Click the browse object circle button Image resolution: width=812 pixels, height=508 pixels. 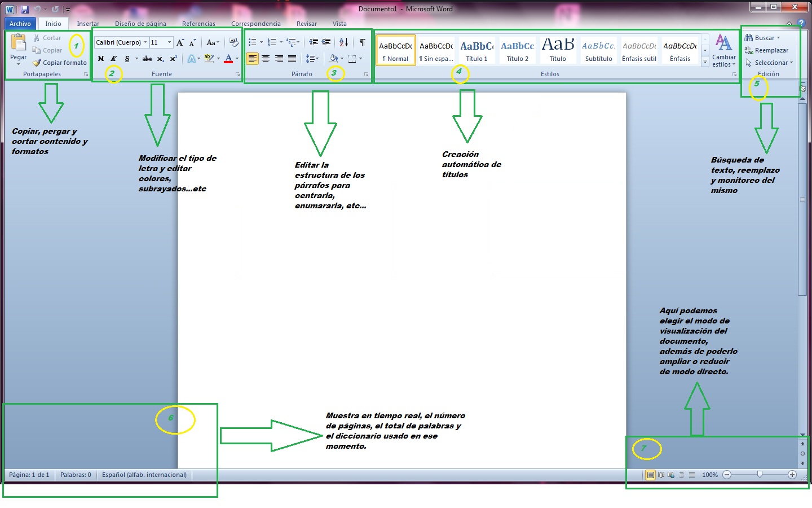(802, 453)
